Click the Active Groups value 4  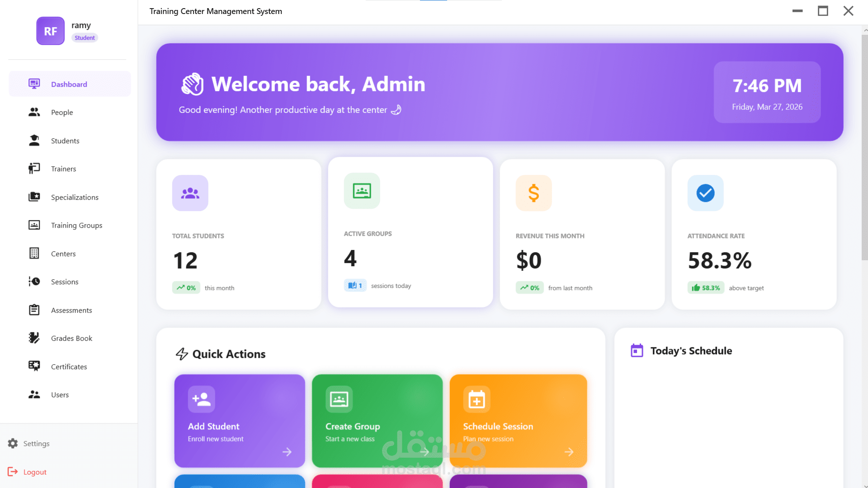point(350,258)
